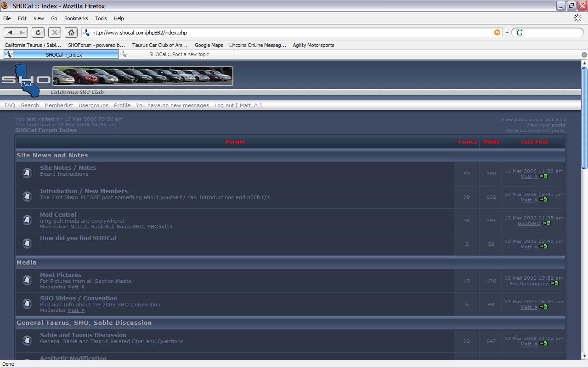The image size is (588, 368).
Task: Switch to 'SHOCal :: Post a new topic' tab
Action: click(x=179, y=54)
